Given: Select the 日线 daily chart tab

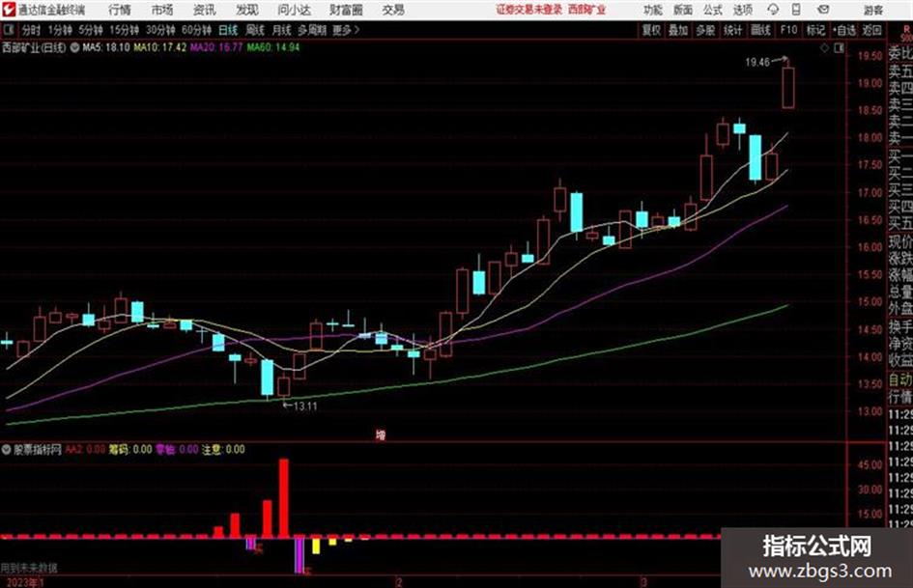Looking at the screenshot, I should coord(228,30).
